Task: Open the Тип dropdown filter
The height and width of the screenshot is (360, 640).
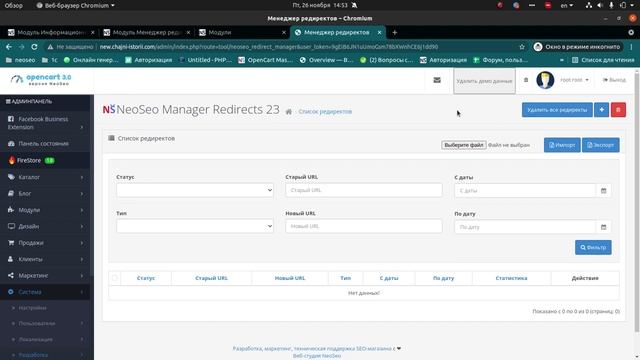Action: click(x=195, y=226)
